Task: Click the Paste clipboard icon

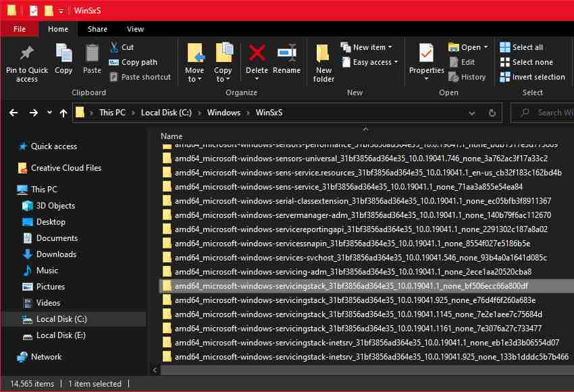Action: click(92, 54)
